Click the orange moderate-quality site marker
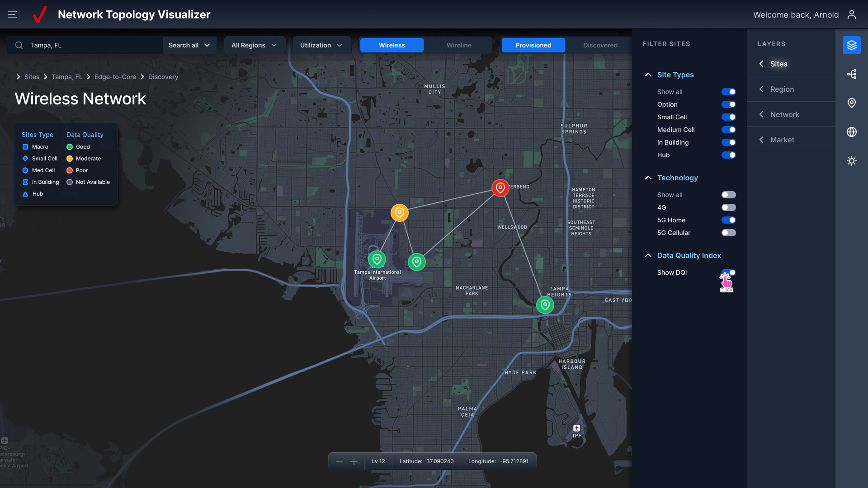Image resolution: width=868 pixels, height=488 pixels. tap(400, 213)
